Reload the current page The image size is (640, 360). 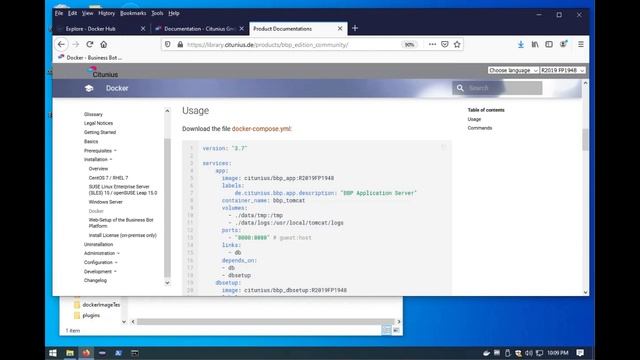(90, 44)
